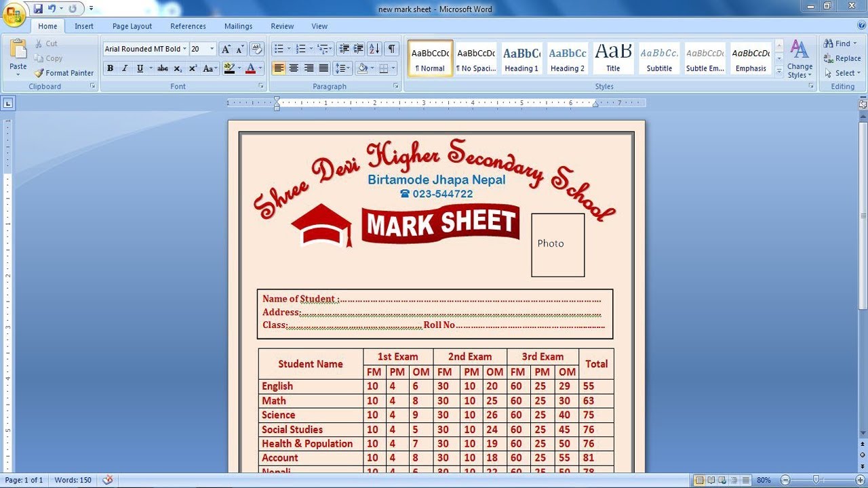The width and height of the screenshot is (868, 488).
Task: Save the document from Quick Access Toolbar
Action: [x=38, y=9]
